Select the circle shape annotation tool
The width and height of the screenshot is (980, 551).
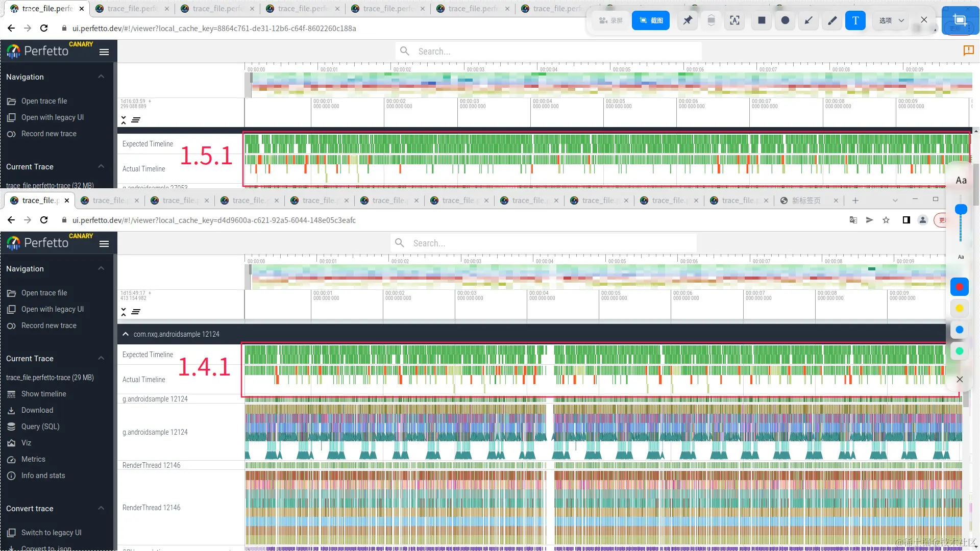point(785,20)
